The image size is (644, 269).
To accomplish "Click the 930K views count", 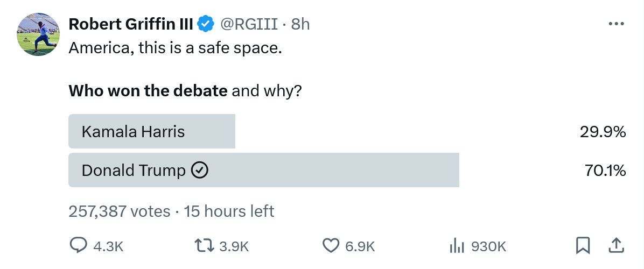I will click(x=488, y=246).
